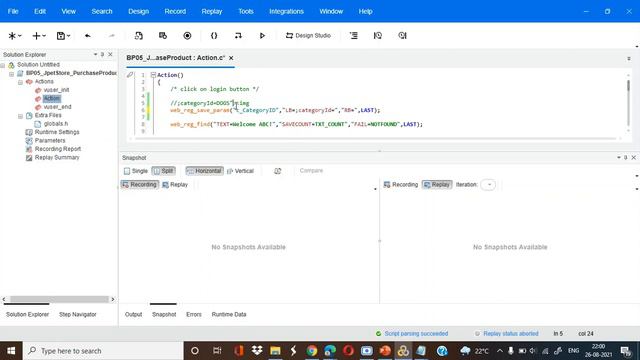640x360 pixels.
Task: Click the document sync toolbar icon
Action: tap(139, 36)
